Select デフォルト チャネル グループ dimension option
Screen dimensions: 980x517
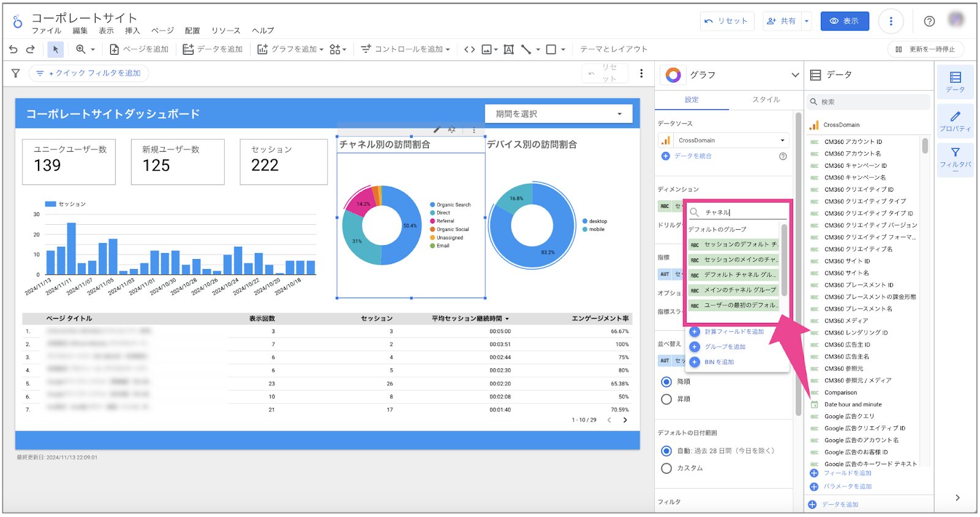point(733,275)
